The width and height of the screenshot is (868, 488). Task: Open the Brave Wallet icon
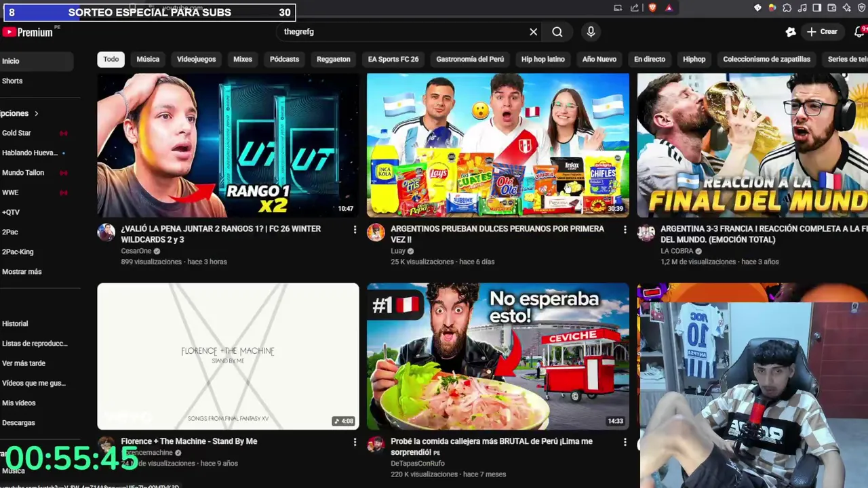(832, 7)
